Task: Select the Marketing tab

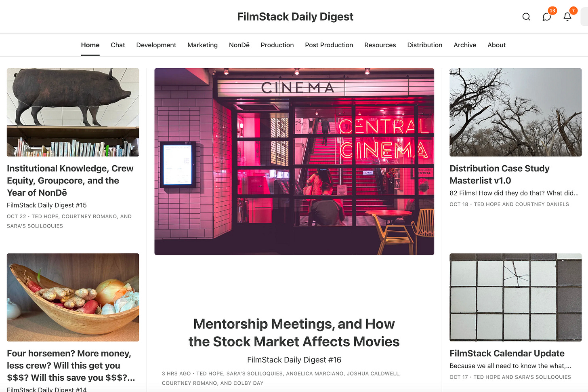Action: (202, 45)
